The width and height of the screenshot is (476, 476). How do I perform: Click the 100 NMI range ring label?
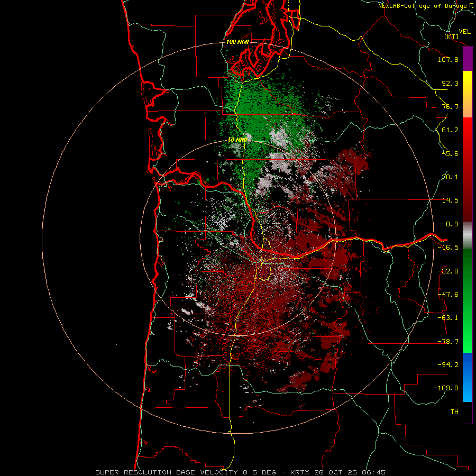[237, 42]
